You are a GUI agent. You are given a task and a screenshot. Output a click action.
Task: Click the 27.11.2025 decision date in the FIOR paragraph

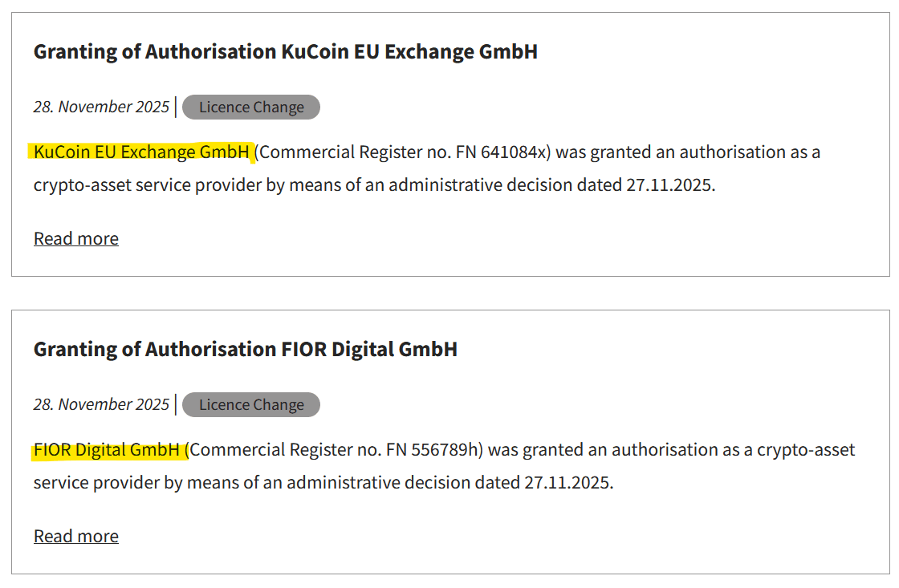(567, 483)
